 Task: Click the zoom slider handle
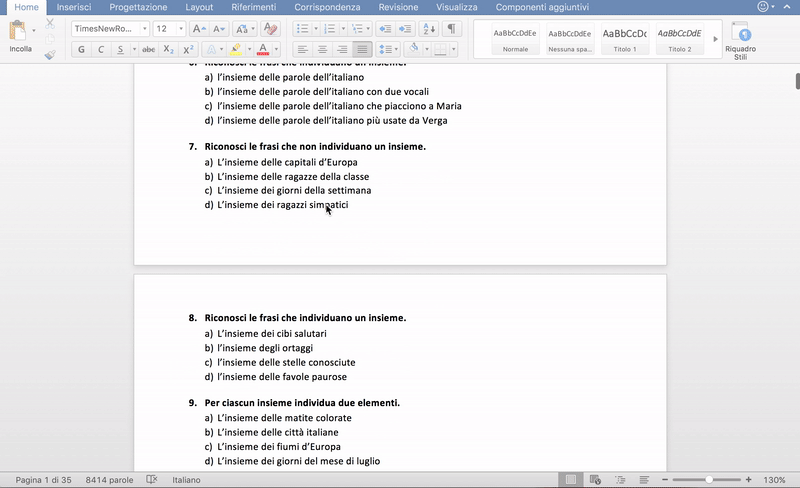(x=709, y=479)
